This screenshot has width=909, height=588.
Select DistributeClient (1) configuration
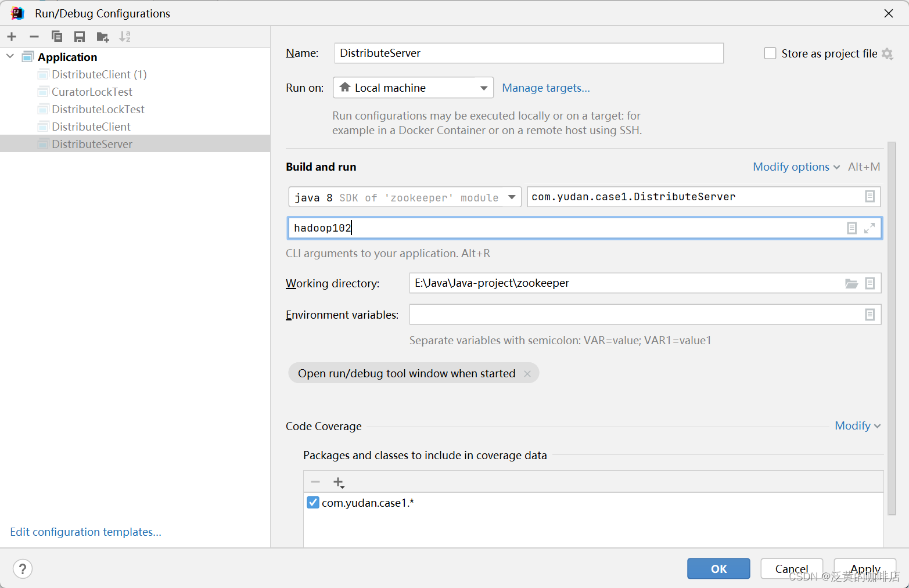[99, 74]
